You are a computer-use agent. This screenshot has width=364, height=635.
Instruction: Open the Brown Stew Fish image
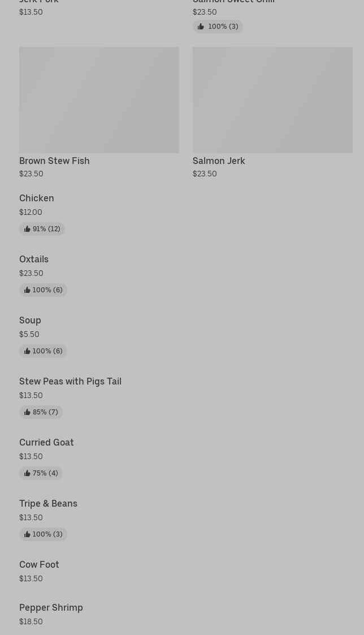pyautogui.click(x=99, y=100)
